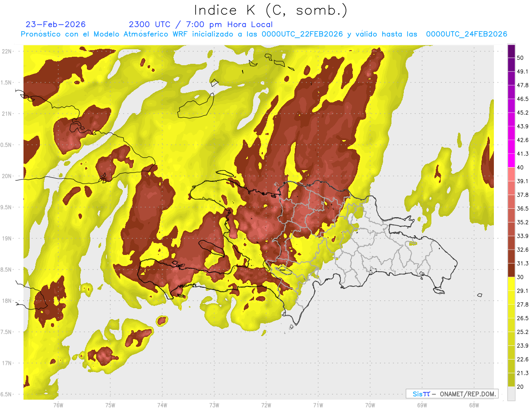Pick the dark purple swatch above 50
532x411 pixels.
pos(511,51)
